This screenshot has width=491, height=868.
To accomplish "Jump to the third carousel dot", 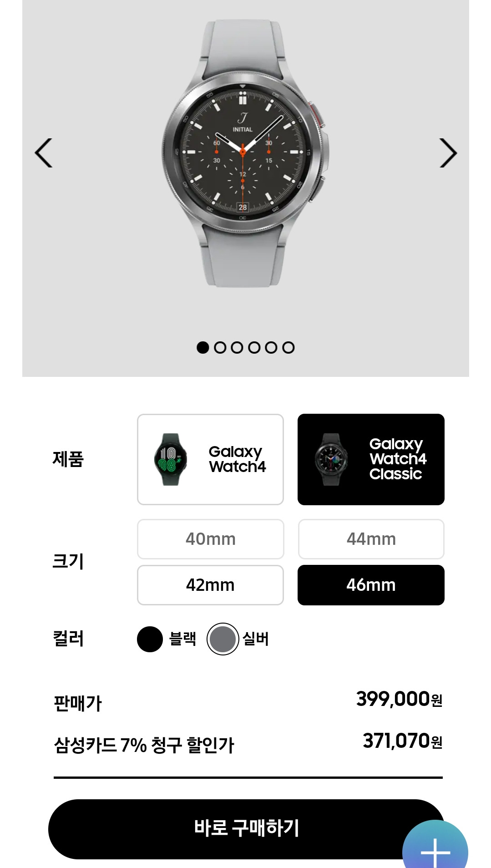I will pos(237,347).
